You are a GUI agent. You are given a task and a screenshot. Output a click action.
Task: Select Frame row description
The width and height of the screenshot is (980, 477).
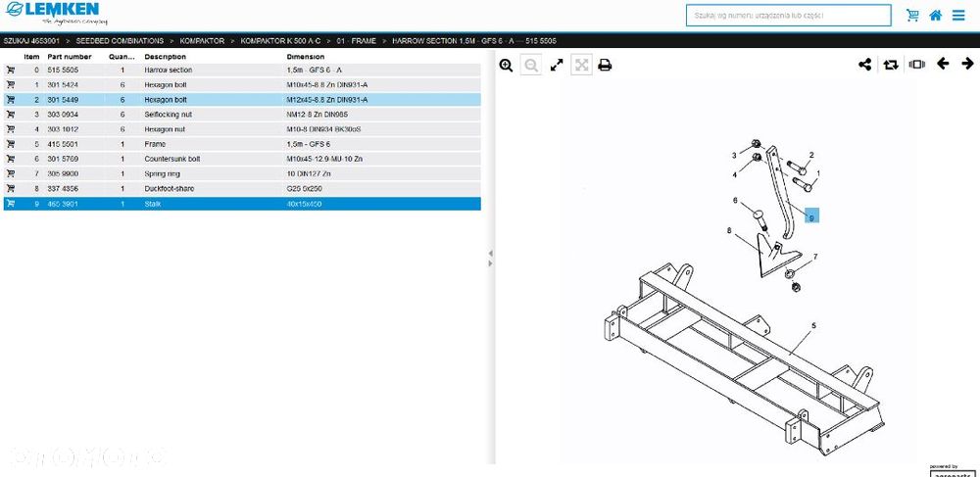(x=155, y=144)
